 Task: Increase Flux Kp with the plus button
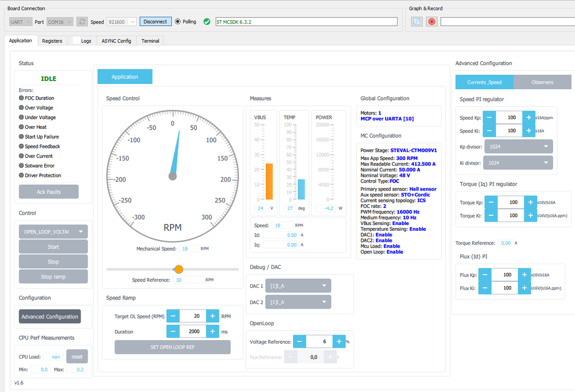[524, 275]
